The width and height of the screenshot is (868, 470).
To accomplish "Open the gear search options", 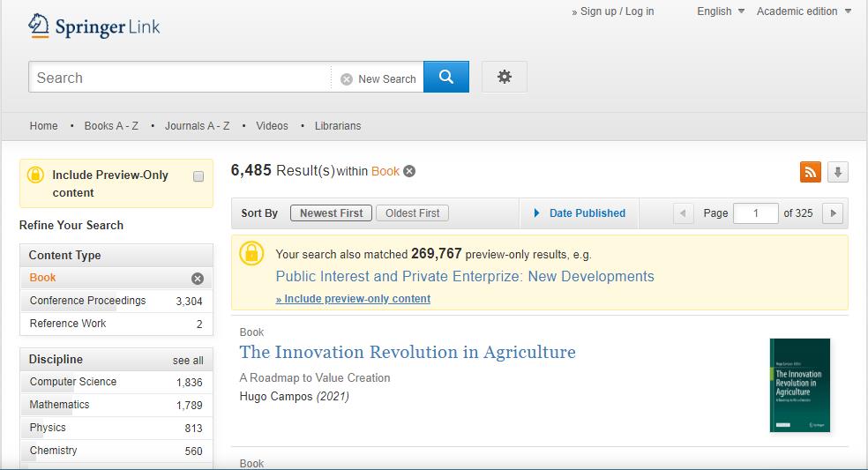I will click(x=505, y=78).
